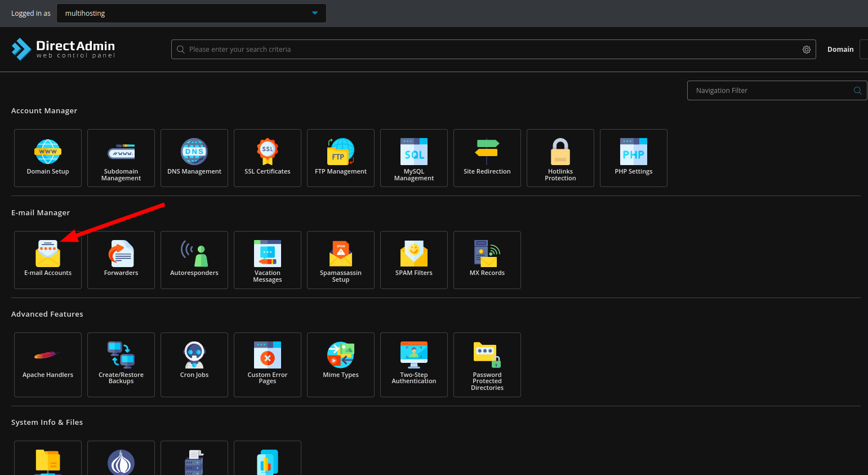Open Two-Step Authentication settings
Image resolution: width=868 pixels, height=475 pixels.
[x=414, y=364]
